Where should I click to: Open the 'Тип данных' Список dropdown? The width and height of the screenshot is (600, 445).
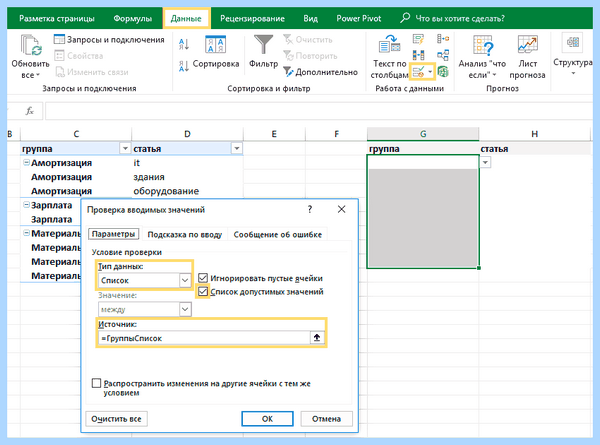pyautogui.click(x=185, y=280)
